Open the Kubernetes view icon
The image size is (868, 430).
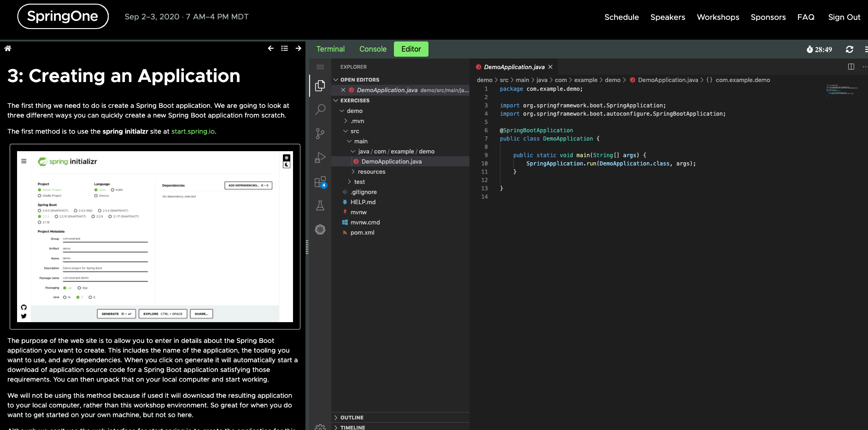click(320, 230)
